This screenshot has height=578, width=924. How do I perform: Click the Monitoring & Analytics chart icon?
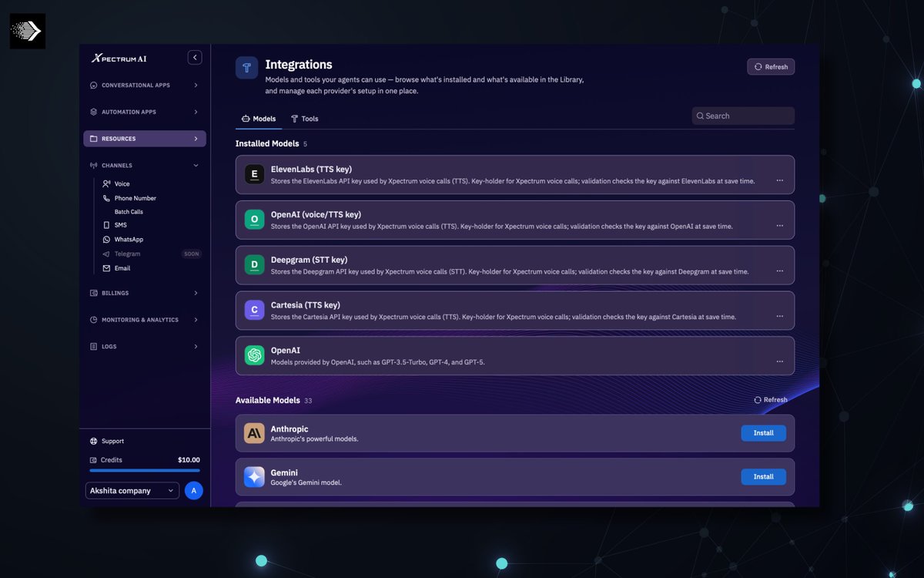coord(94,320)
